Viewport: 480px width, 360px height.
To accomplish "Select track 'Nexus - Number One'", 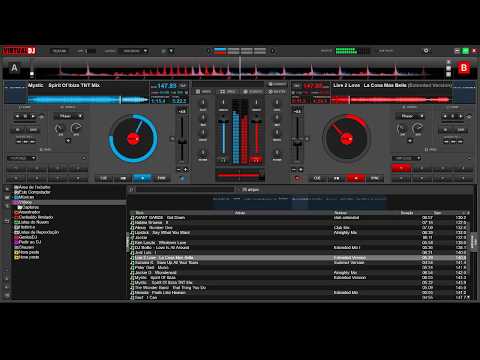I will pos(298,228).
